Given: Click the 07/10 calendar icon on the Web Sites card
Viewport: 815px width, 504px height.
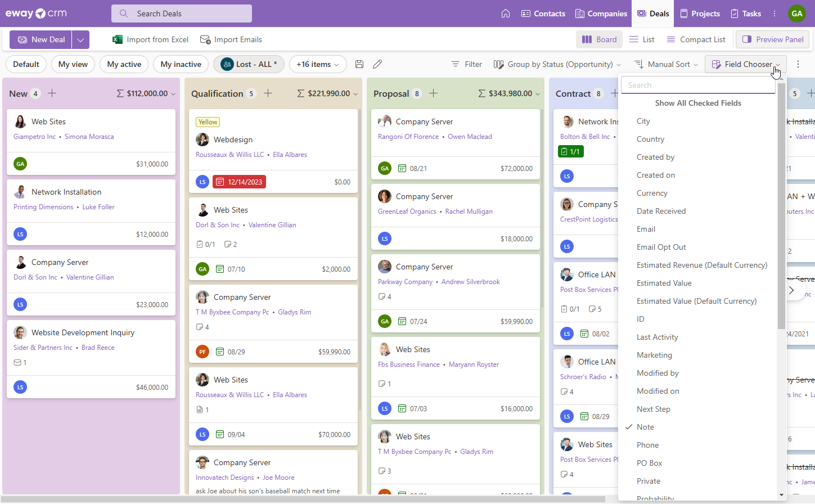Looking at the screenshot, I should [x=220, y=269].
